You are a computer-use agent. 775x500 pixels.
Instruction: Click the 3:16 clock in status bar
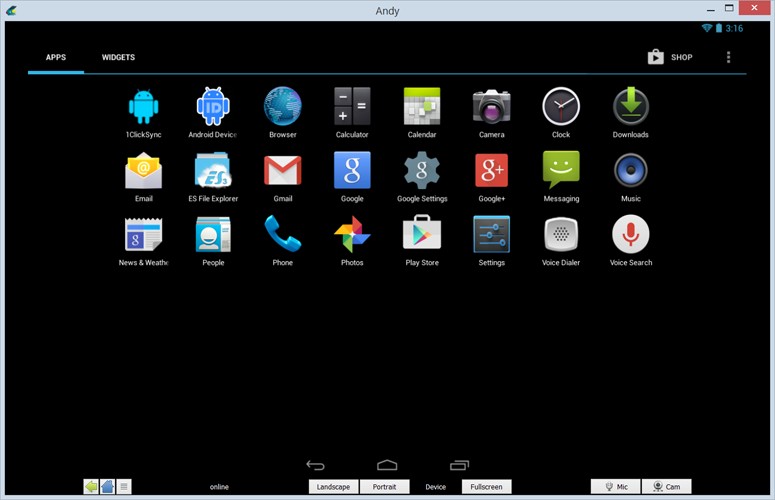(734, 28)
